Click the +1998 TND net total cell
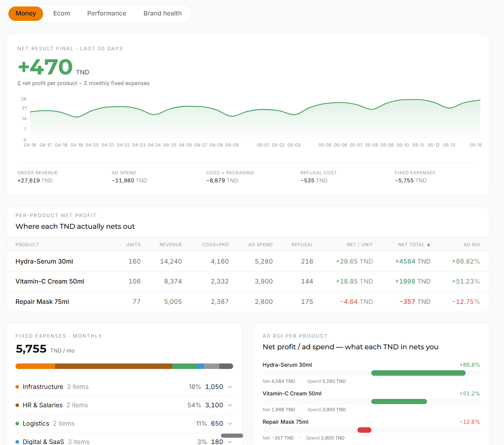Screen dimensions: 504x445 (x=413, y=281)
